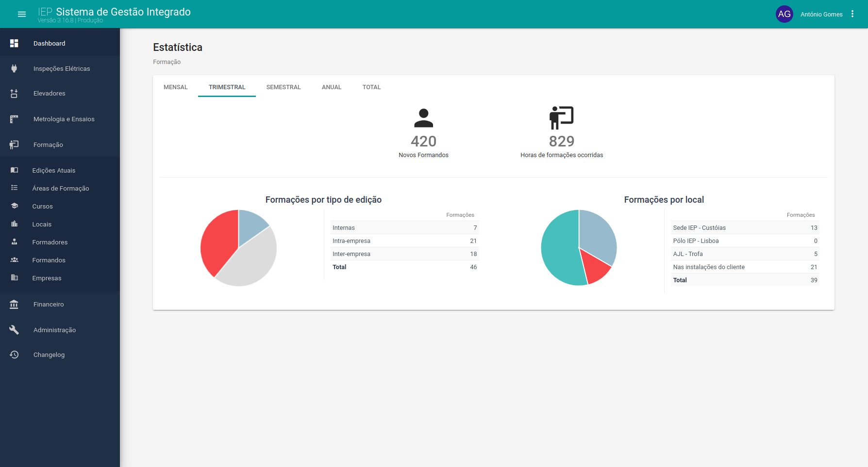Open the Changelog page
Screen dimensions: 868x467
(60, 354)
